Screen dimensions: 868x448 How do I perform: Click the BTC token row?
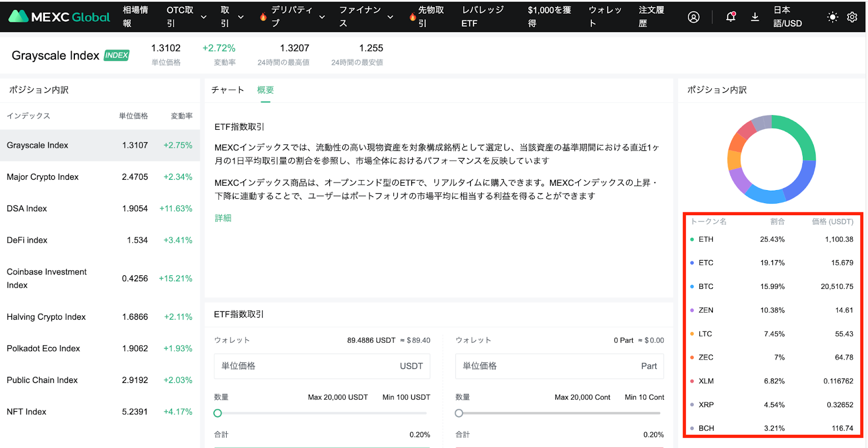pos(771,286)
